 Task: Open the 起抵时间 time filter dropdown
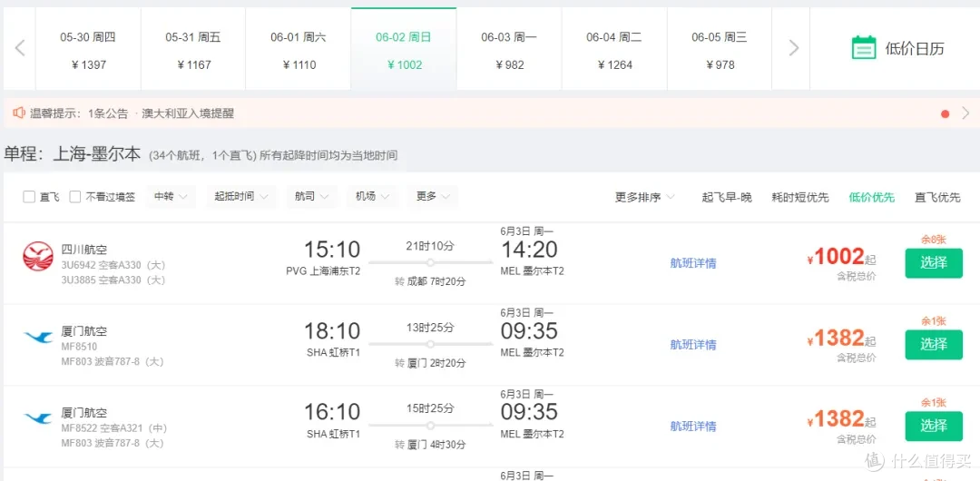pyautogui.click(x=241, y=196)
